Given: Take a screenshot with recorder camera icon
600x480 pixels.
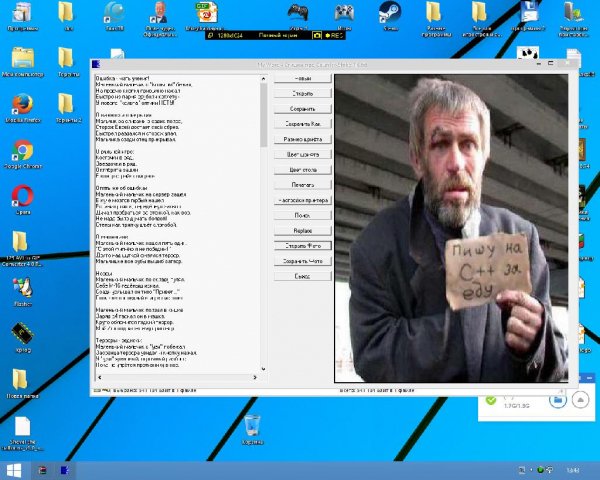Looking at the screenshot, I should 317,35.
